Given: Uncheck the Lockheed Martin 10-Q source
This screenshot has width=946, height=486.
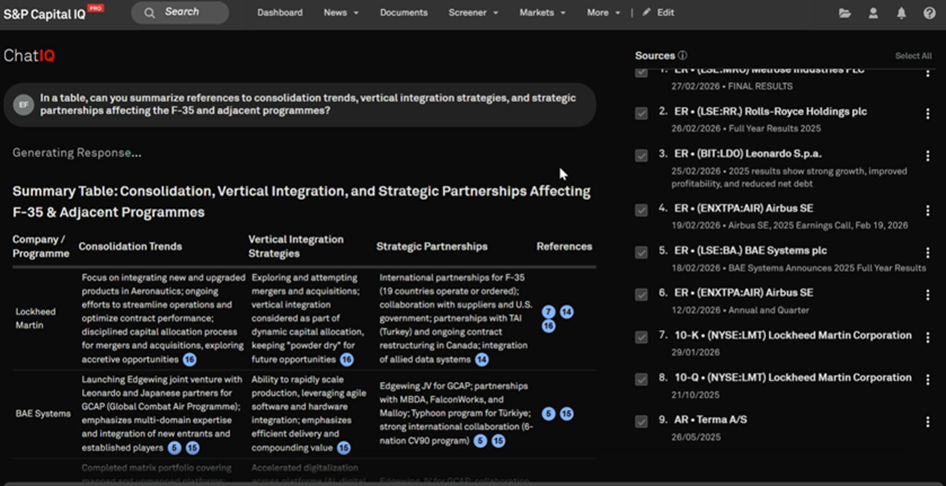Looking at the screenshot, I should 641,379.
